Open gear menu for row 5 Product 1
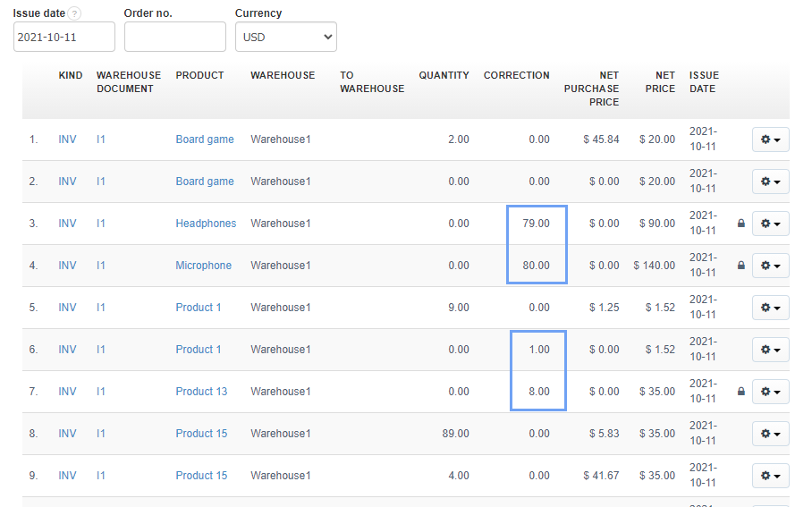 (770, 308)
